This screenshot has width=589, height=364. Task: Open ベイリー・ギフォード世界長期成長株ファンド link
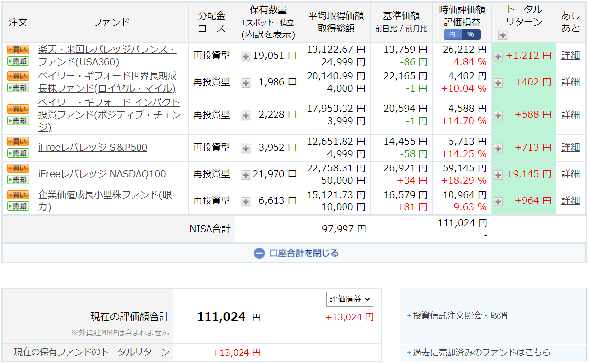coord(107,82)
